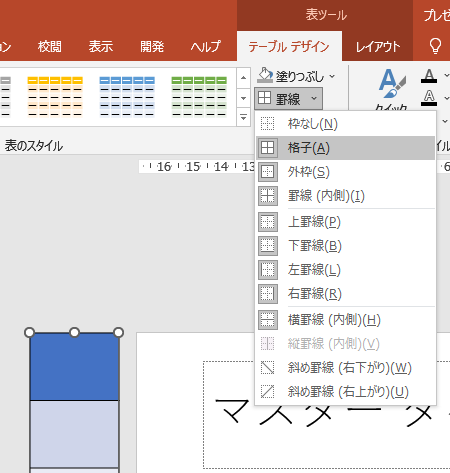
Task: Click the 左罫線 left border icon
Action: [268, 270]
